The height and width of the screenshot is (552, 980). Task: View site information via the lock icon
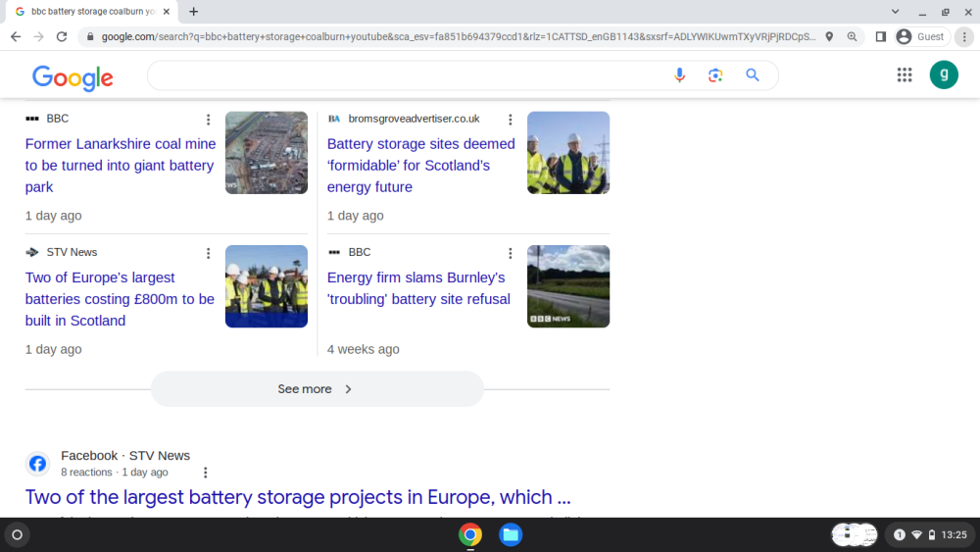[90, 37]
